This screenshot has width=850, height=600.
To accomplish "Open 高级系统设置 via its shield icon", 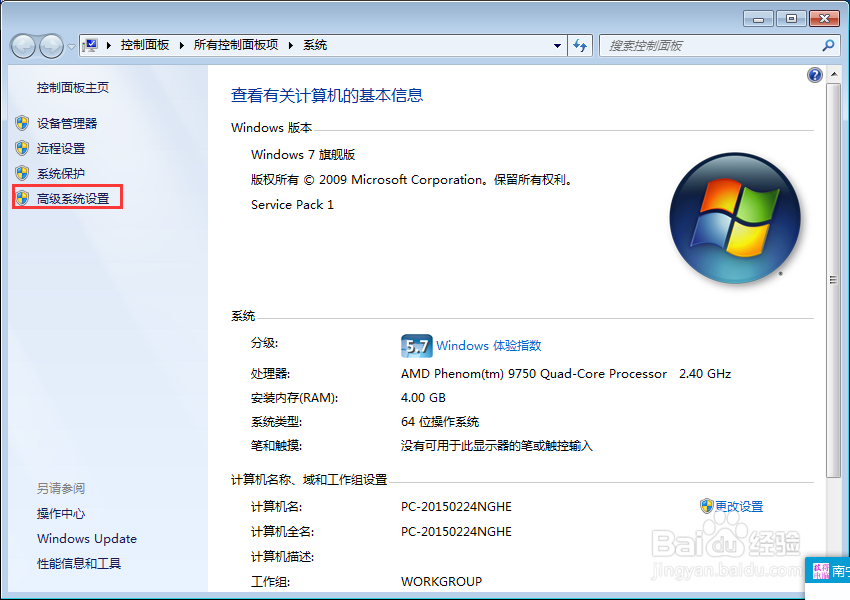I will 23,197.
